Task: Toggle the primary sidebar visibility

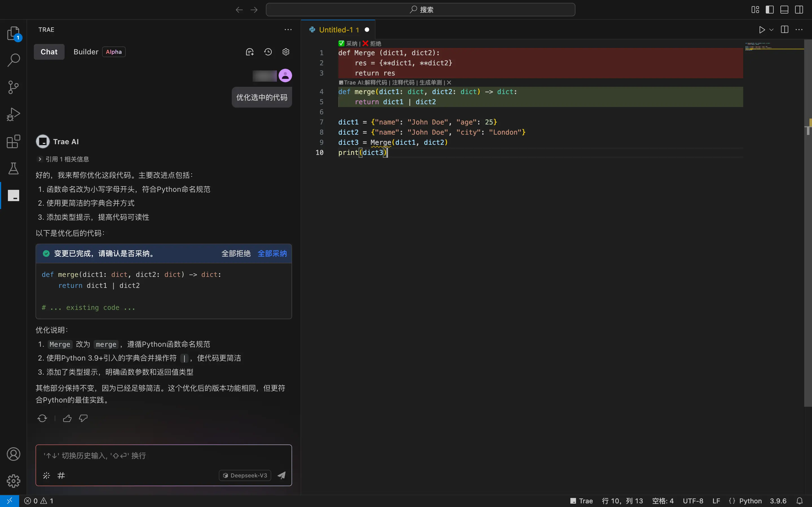Action: pos(769,10)
